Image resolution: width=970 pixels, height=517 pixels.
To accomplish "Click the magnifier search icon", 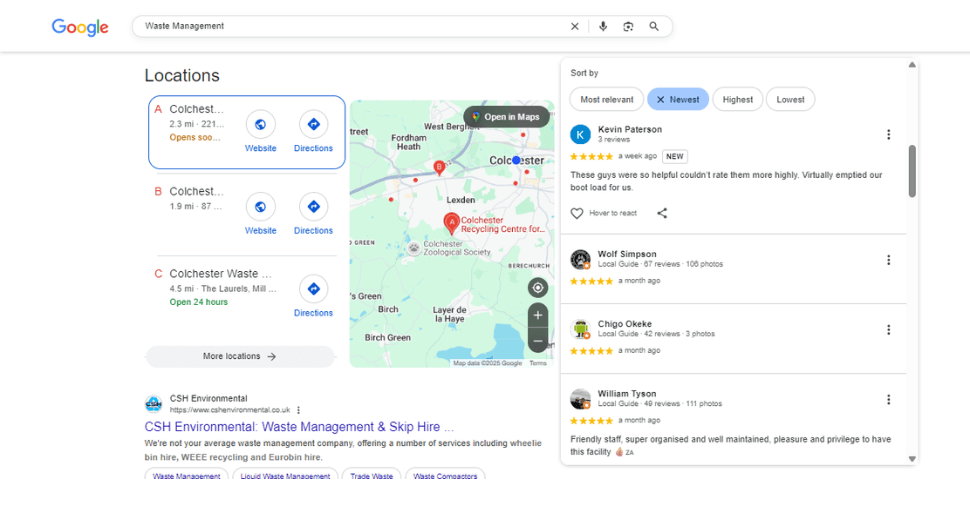I will (x=654, y=27).
